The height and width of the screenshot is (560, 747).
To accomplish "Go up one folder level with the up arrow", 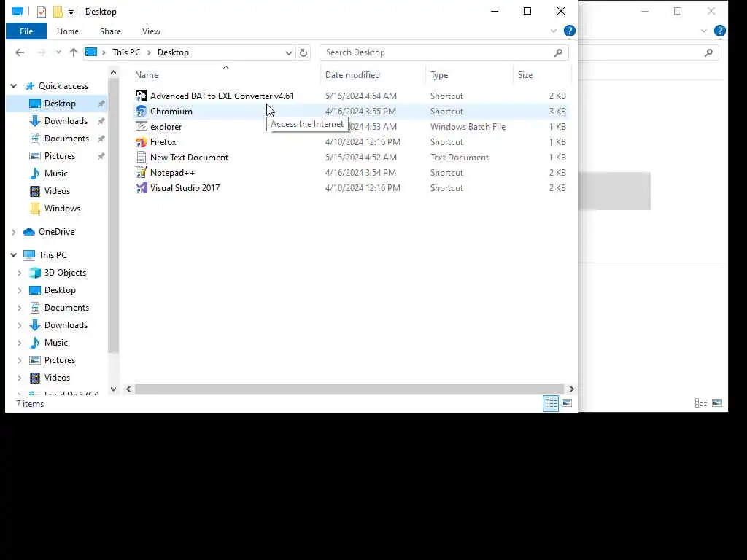I will 74,52.
